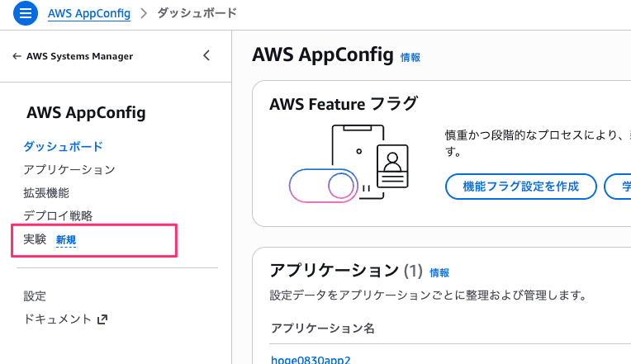The image size is (631, 364).
Task: Click the 情報 link beside AWS AppConfig heading
Action: pos(410,58)
